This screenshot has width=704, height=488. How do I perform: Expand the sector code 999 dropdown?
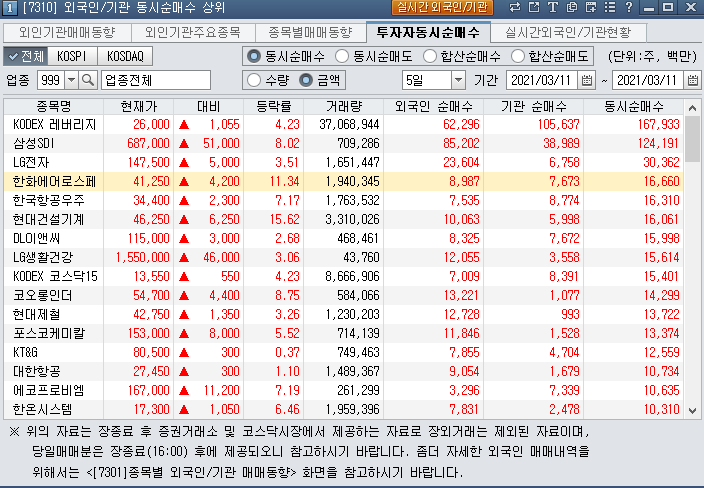coord(71,80)
